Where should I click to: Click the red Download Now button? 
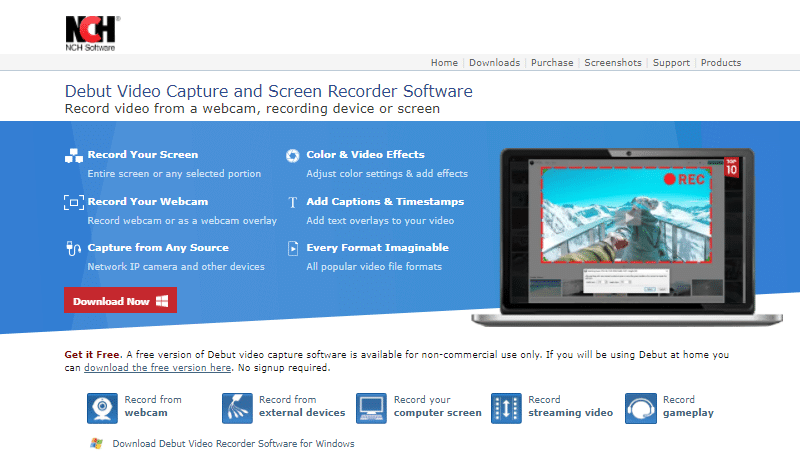coord(120,300)
